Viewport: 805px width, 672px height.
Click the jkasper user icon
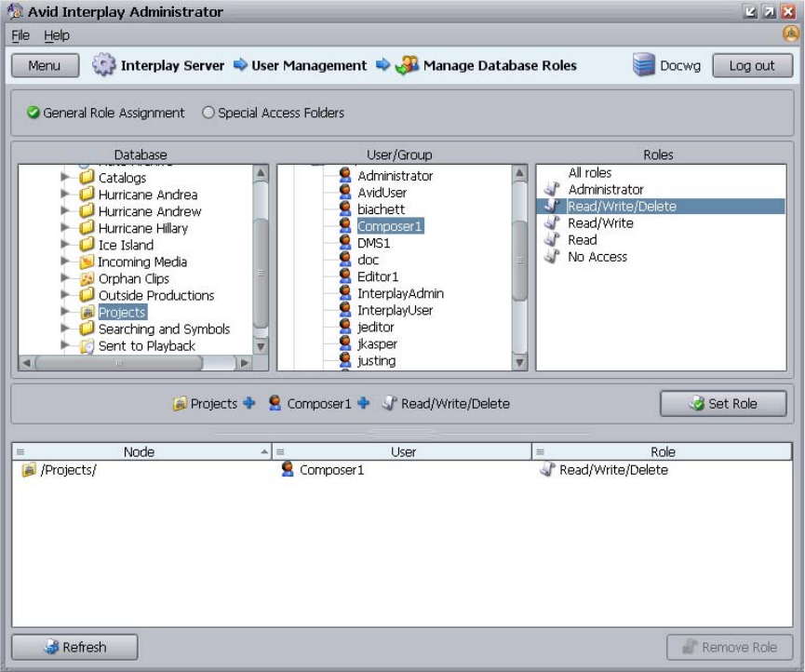coord(345,343)
